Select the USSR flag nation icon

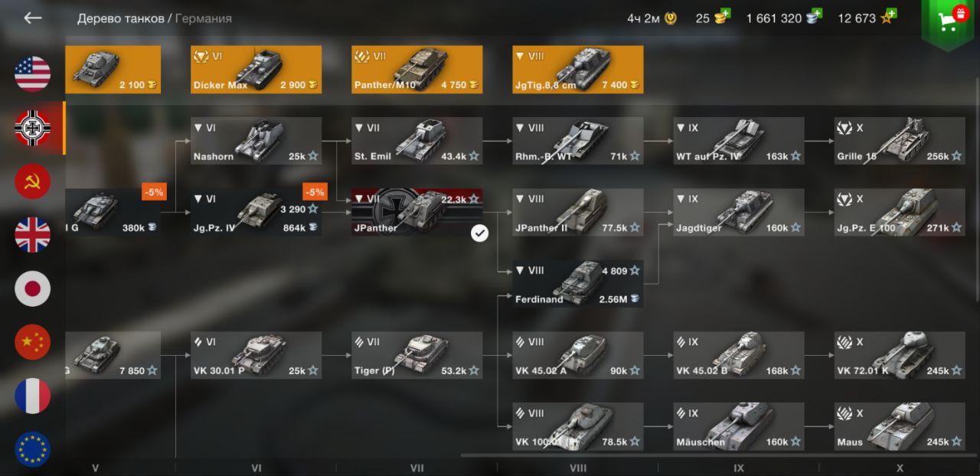(x=33, y=181)
